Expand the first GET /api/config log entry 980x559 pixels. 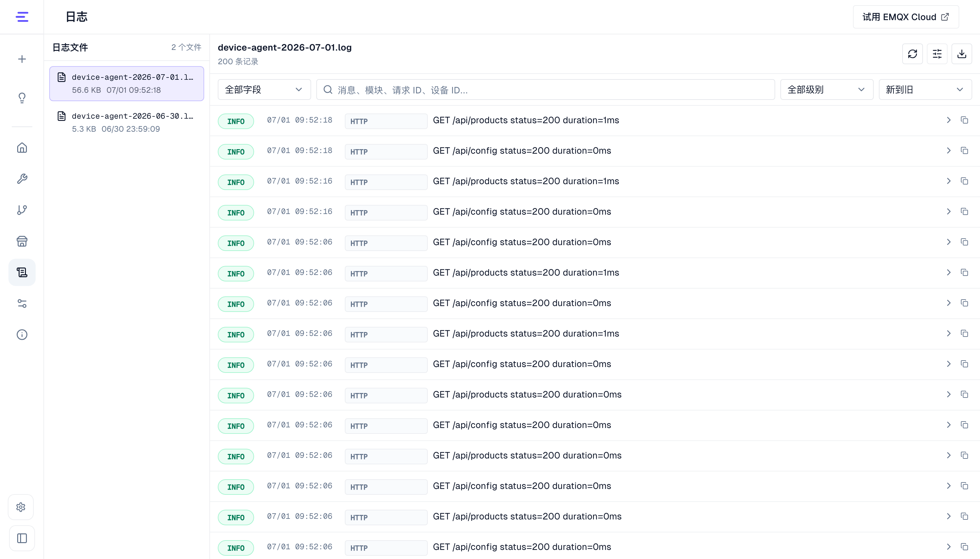pyautogui.click(x=949, y=150)
